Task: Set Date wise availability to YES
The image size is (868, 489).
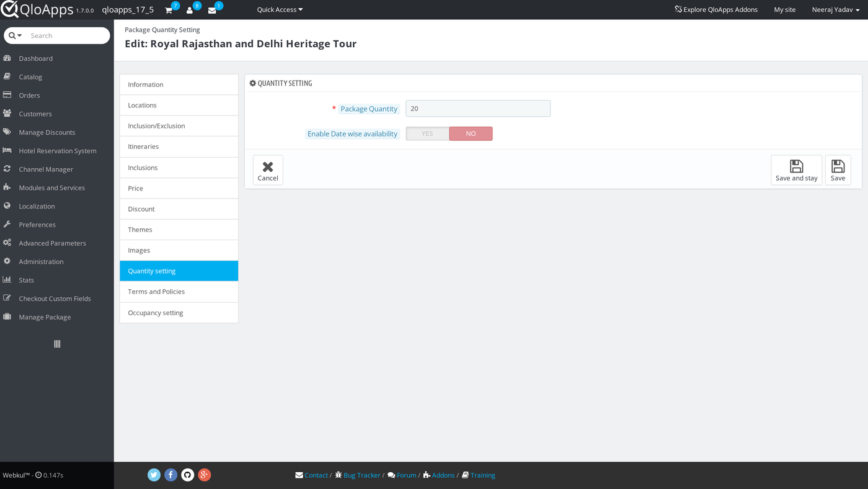Action: (x=428, y=133)
